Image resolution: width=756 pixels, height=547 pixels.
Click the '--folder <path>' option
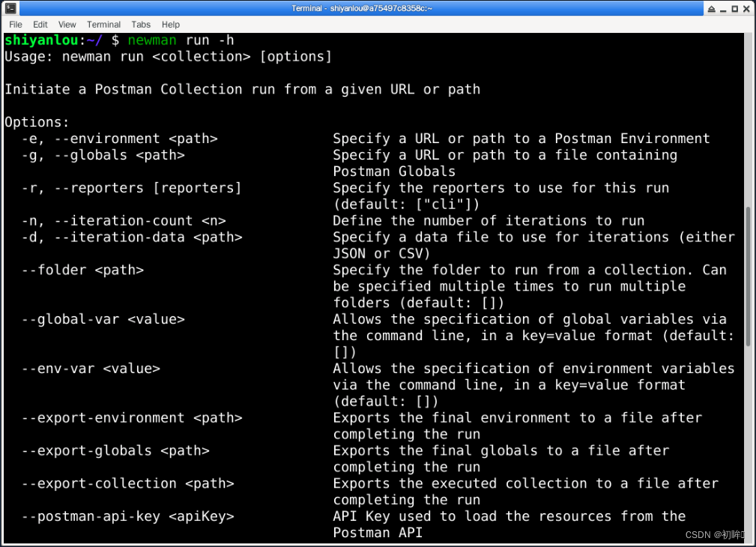pyautogui.click(x=82, y=270)
